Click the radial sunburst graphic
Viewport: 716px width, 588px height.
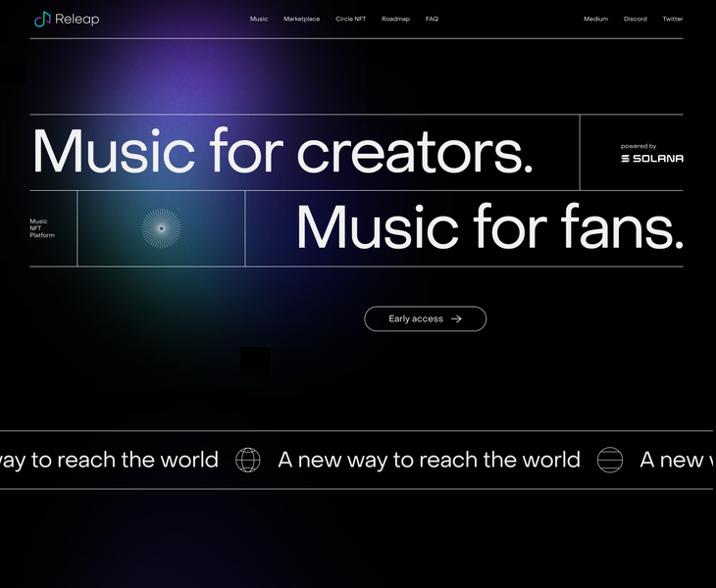(161, 228)
